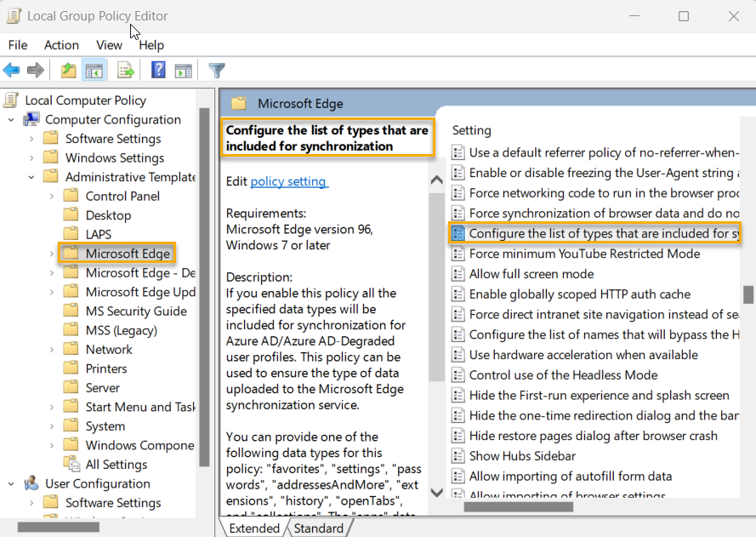Switch to the Standard tab

pyautogui.click(x=319, y=528)
